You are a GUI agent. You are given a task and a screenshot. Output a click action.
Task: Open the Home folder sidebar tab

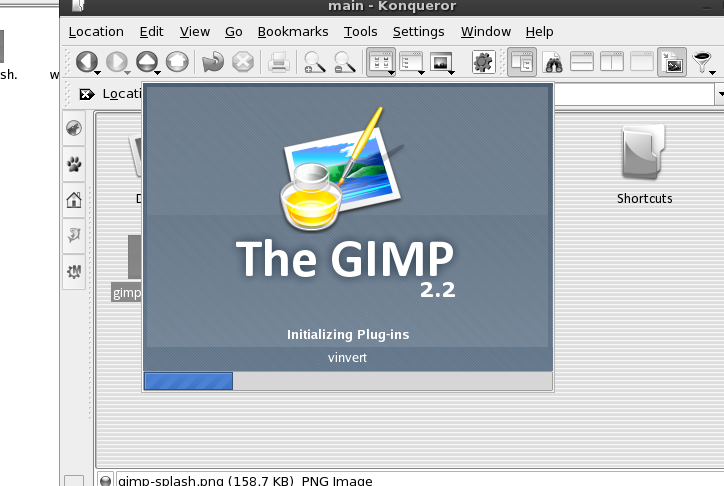[74, 200]
